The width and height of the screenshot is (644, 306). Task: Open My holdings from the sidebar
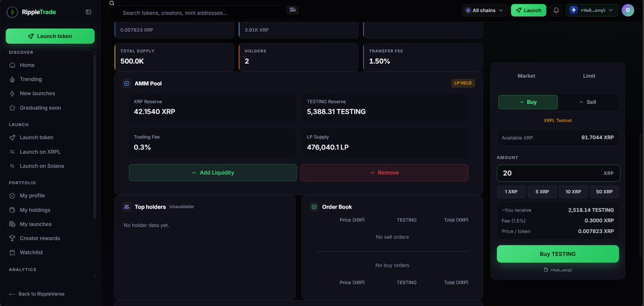(x=35, y=210)
